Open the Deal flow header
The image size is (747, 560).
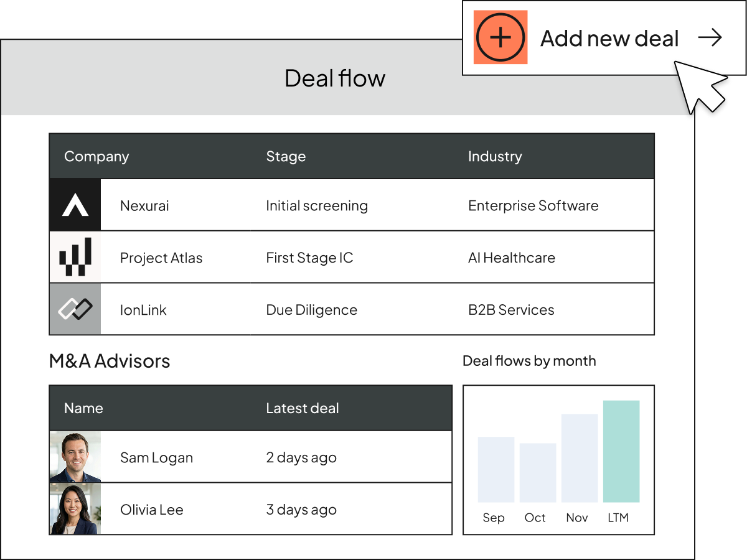tap(335, 78)
